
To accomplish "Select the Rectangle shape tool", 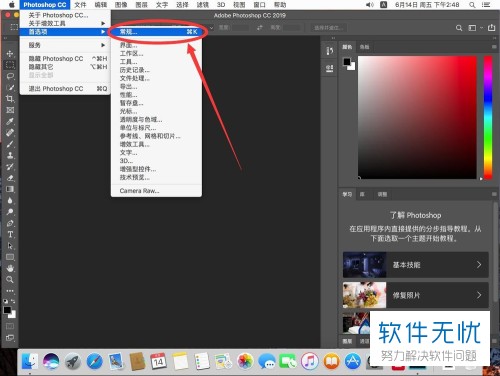I will pos(10,257).
